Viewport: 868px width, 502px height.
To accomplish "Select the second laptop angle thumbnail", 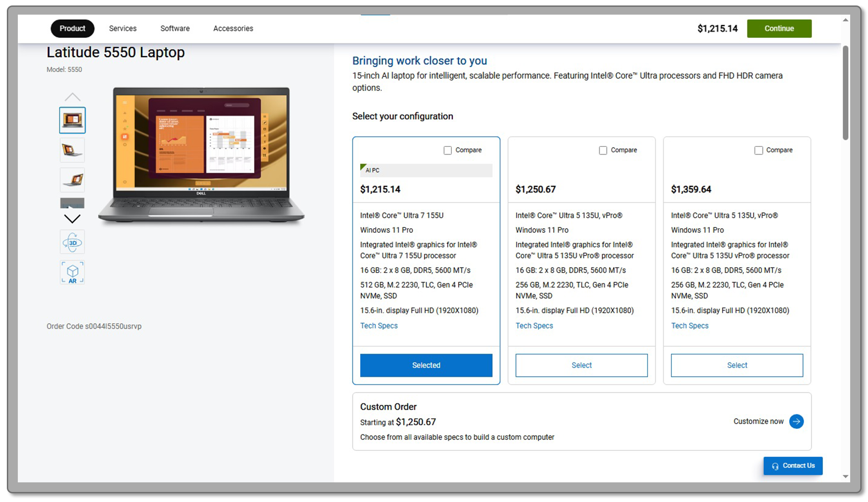I will 72,150.
